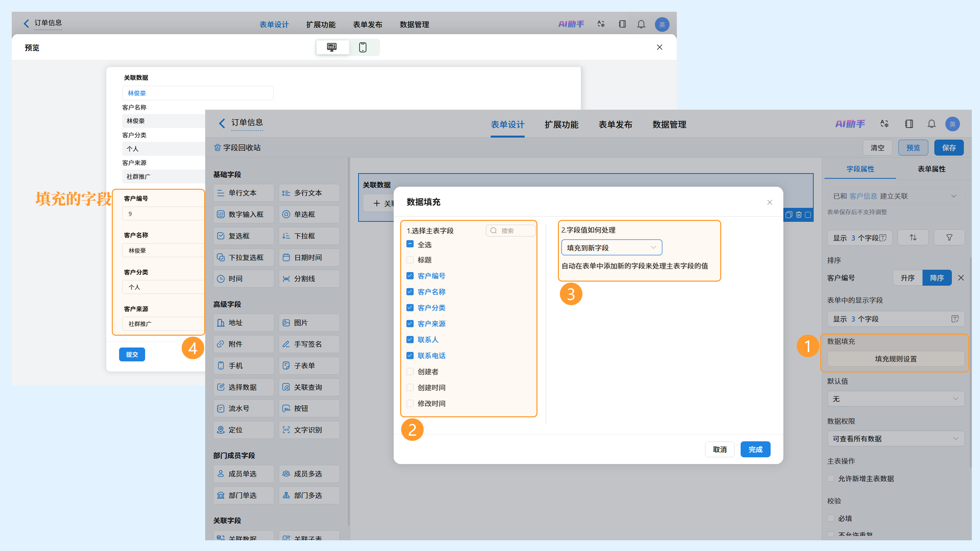This screenshot has width=980, height=551.
Task: Switch to the 表单属性 tab
Action: tap(931, 169)
